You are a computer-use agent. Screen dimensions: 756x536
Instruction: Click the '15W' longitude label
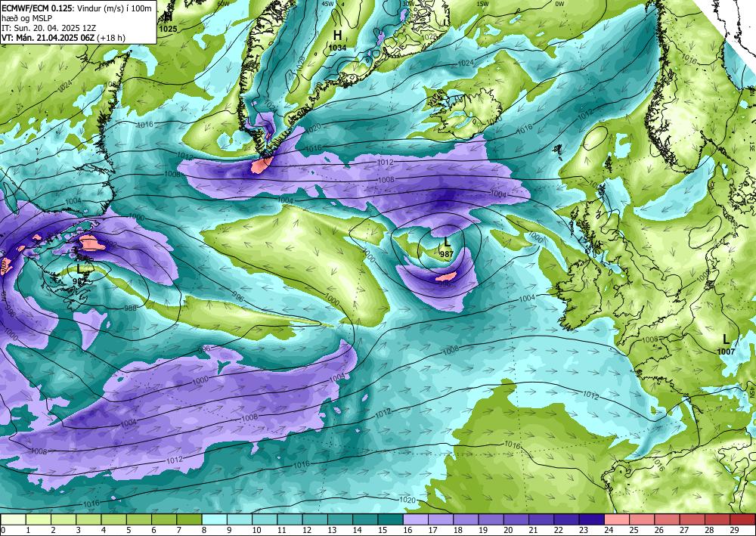(482, 4)
